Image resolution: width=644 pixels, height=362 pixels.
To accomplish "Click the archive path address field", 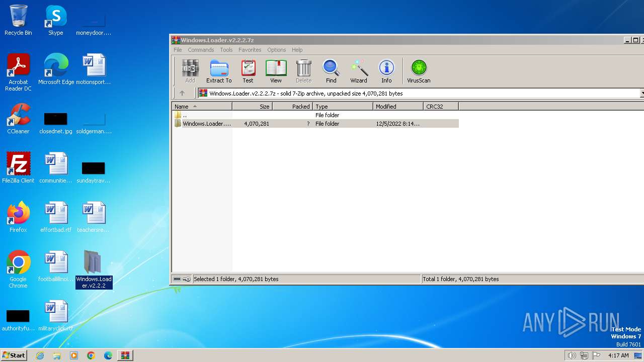I will click(x=418, y=94).
